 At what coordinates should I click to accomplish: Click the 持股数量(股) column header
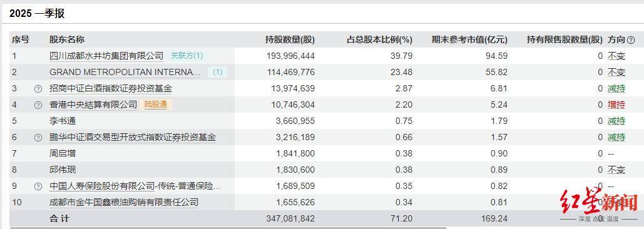pyautogui.click(x=290, y=40)
